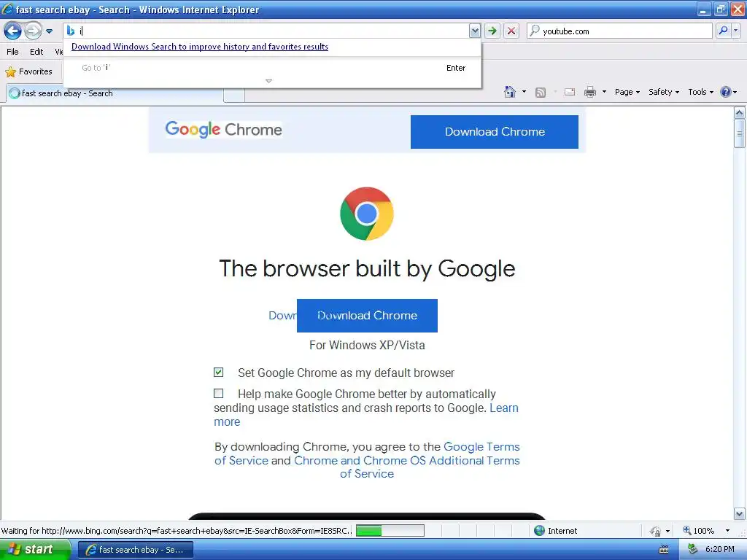This screenshot has height=560, width=747.
Task: Open the Edit menu
Action: (36, 52)
